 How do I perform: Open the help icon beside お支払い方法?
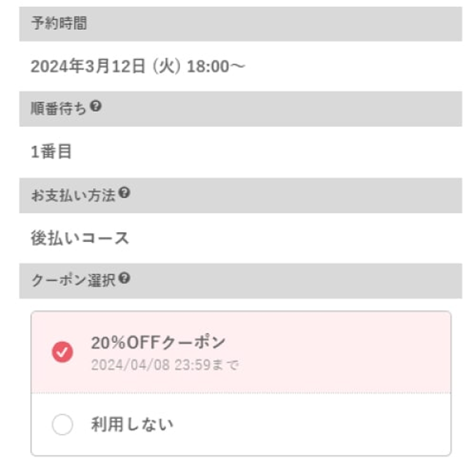pyautogui.click(x=124, y=192)
